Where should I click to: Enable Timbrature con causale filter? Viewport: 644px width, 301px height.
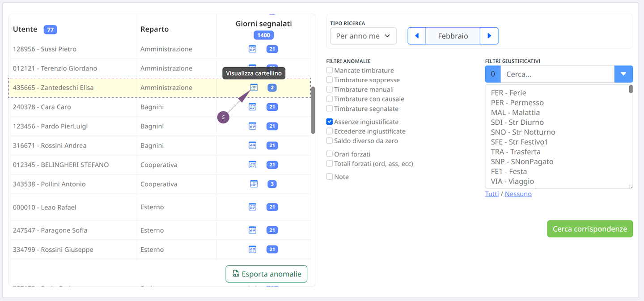click(330, 99)
